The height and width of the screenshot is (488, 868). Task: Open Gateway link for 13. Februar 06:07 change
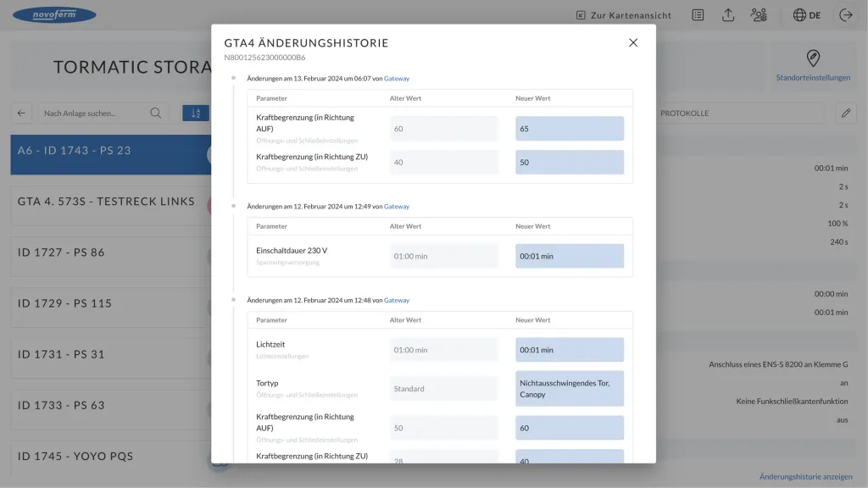397,79
